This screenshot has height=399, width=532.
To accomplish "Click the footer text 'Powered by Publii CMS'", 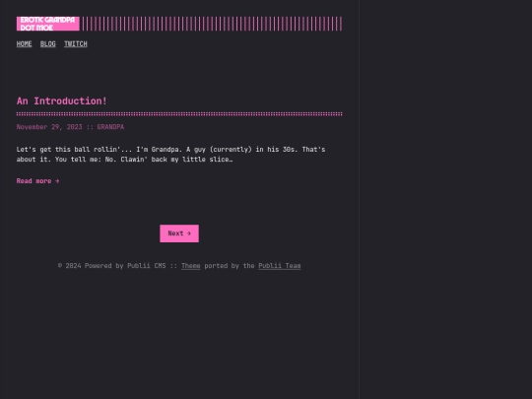I will click(x=125, y=266).
